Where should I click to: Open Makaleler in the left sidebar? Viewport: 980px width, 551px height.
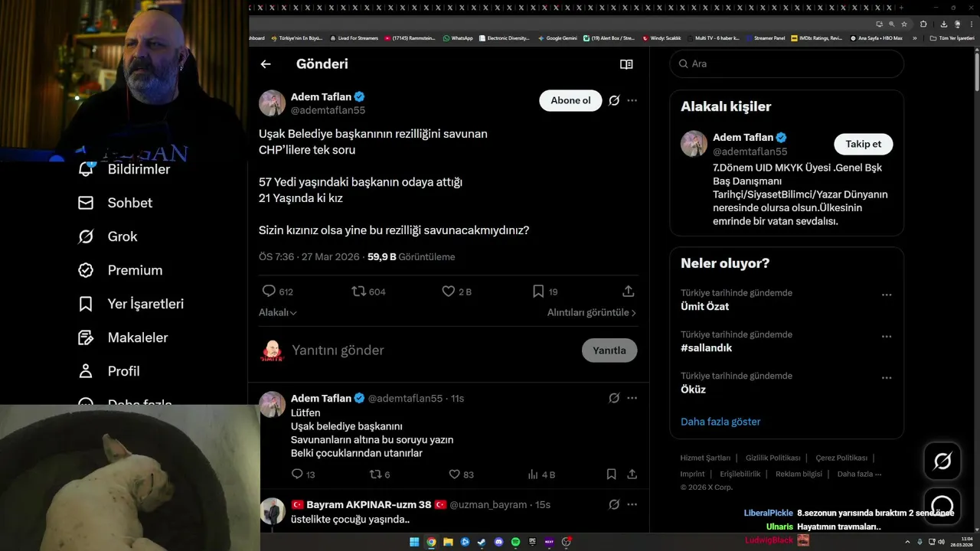point(122,337)
